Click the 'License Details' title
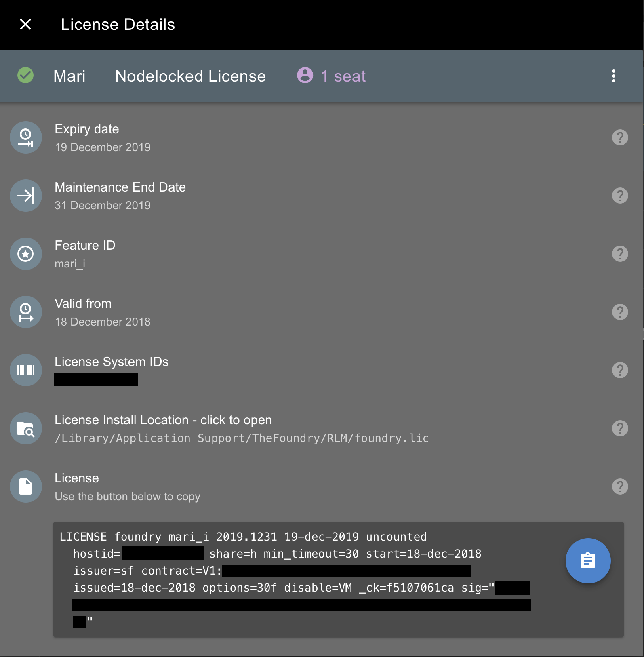 click(x=118, y=25)
